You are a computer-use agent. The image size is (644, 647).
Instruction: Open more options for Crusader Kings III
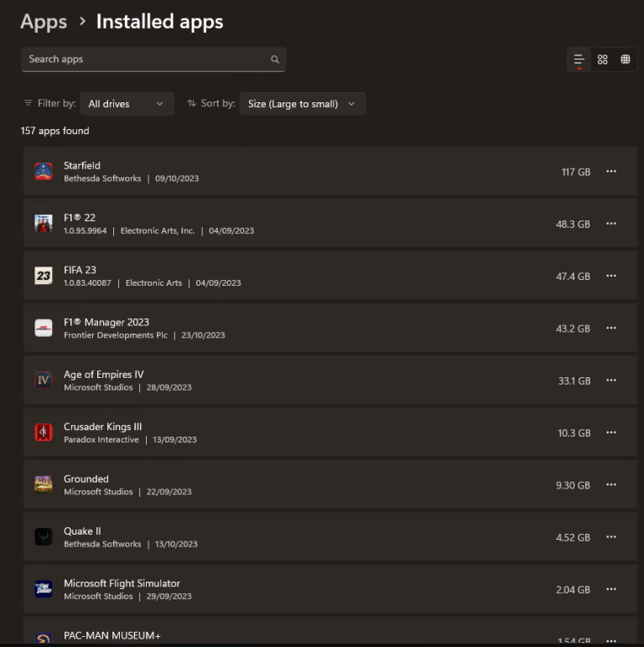611,432
